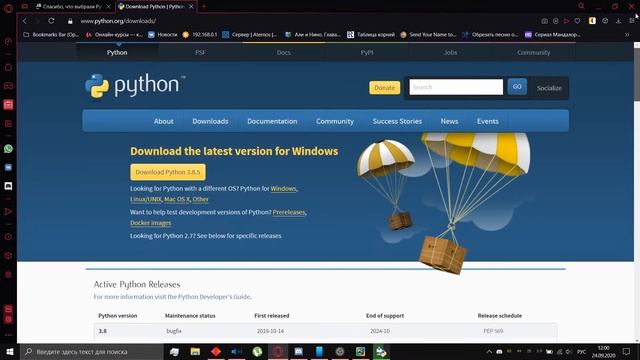Click the Donate button

pyautogui.click(x=384, y=87)
